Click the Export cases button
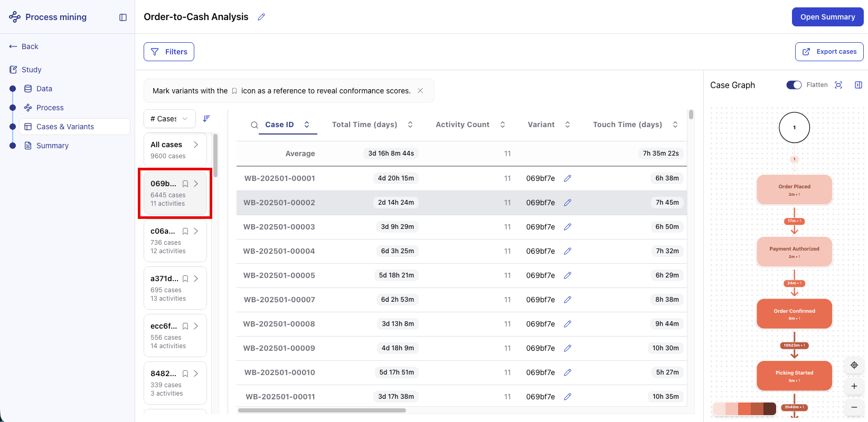Image resolution: width=868 pixels, height=422 pixels. [x=829, y=52]
